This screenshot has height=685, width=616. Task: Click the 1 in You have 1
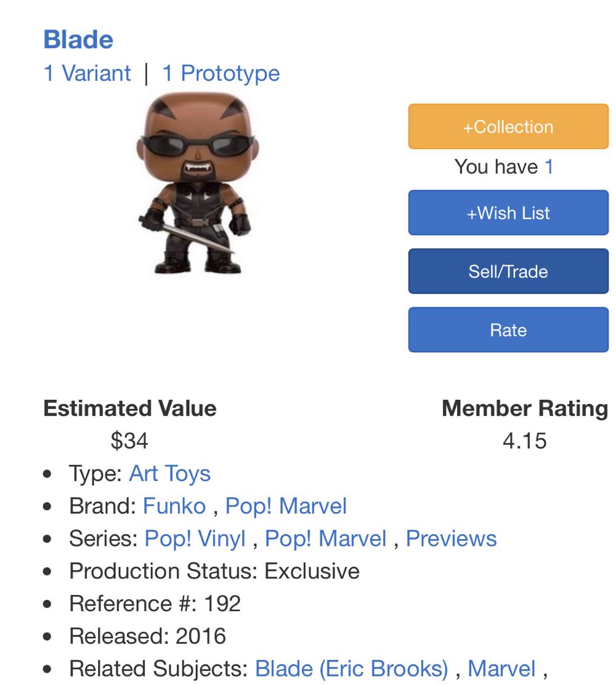click(x=552, y=167)
